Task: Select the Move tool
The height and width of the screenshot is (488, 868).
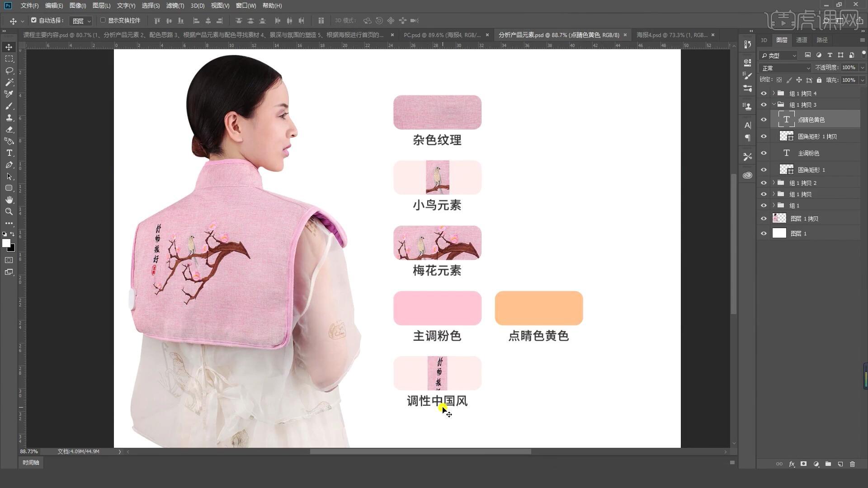Action: 9,47
